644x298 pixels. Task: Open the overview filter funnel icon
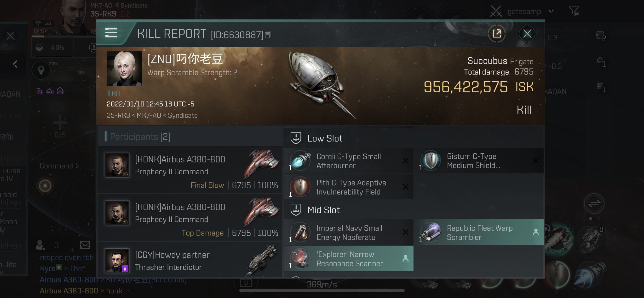click(574, 11)
